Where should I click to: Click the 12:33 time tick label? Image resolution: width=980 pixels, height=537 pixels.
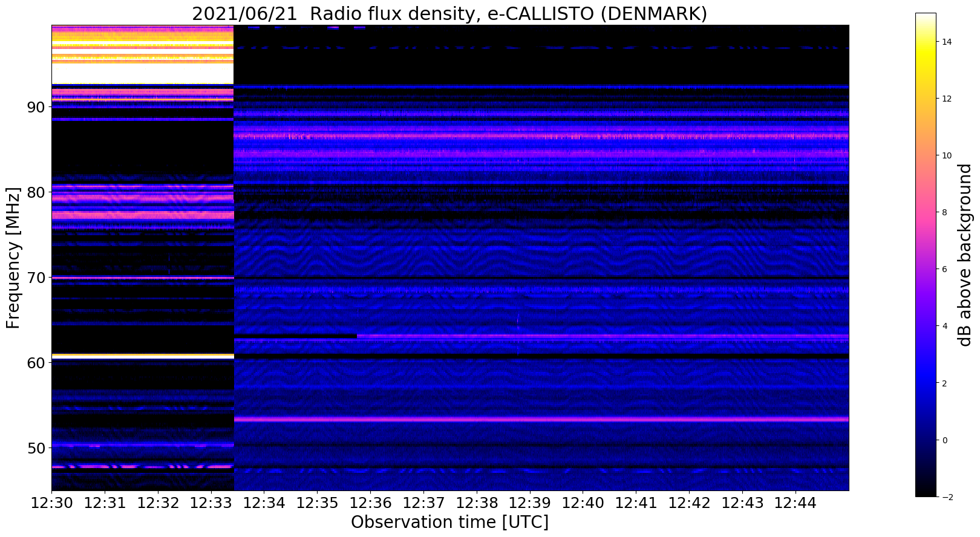coord(211,503)
